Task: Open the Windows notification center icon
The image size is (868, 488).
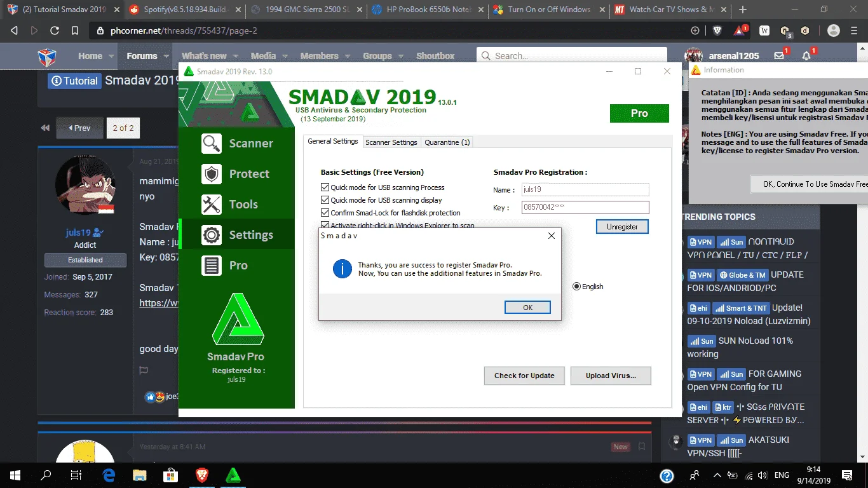Action: (847, 475)
